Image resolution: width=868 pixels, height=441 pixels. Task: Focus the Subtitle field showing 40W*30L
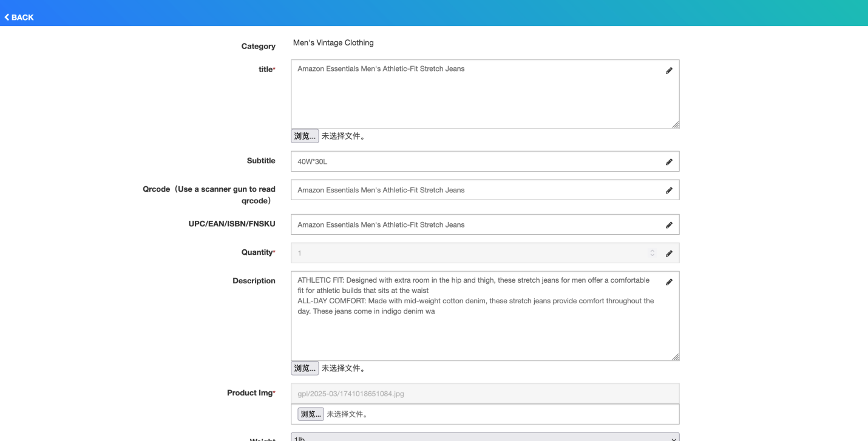485,161
